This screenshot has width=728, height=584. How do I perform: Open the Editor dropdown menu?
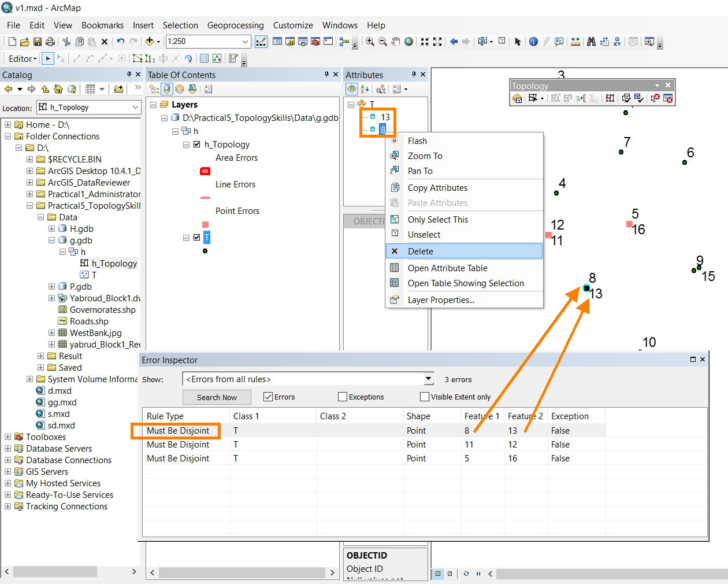point(23,58)
